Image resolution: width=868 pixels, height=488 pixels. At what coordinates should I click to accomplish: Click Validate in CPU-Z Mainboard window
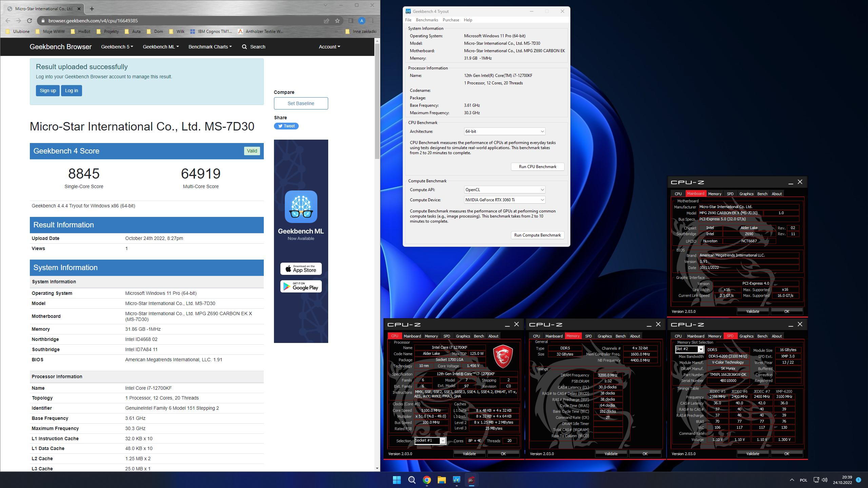(753, 311)
